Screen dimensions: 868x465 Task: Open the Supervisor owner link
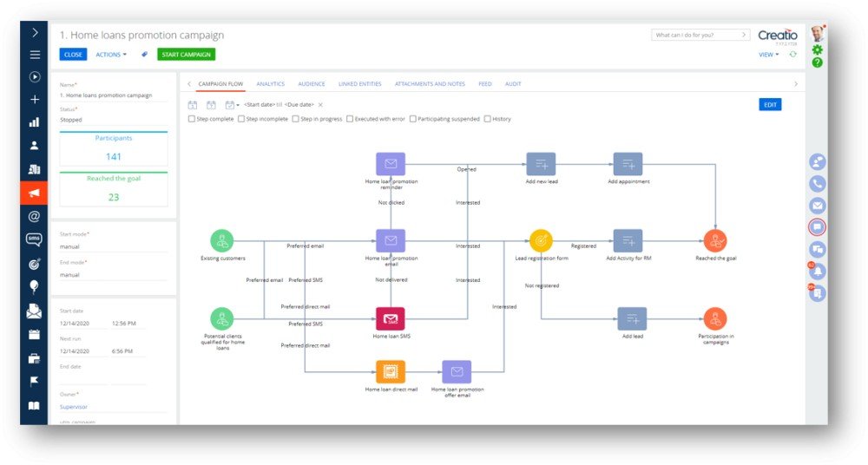[x=74, y=407]
